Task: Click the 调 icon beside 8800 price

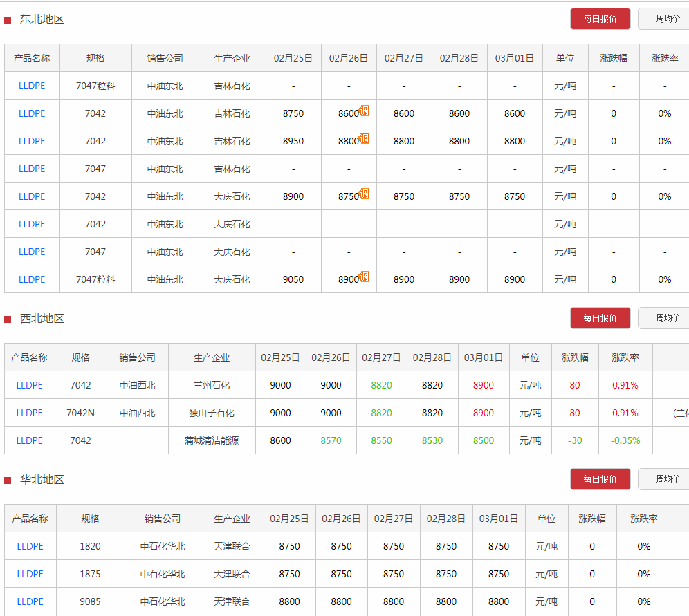Action: [x=365, y=138]
